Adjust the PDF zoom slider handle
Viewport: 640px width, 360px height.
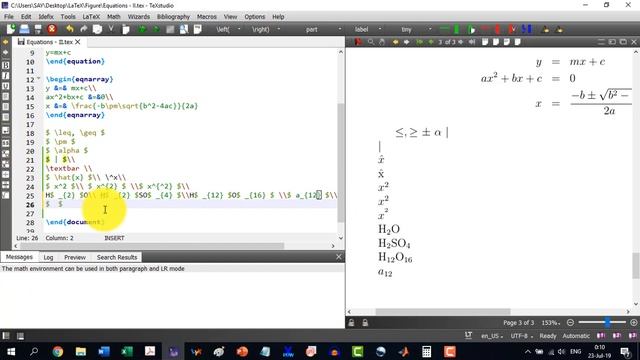pos(607,322)
